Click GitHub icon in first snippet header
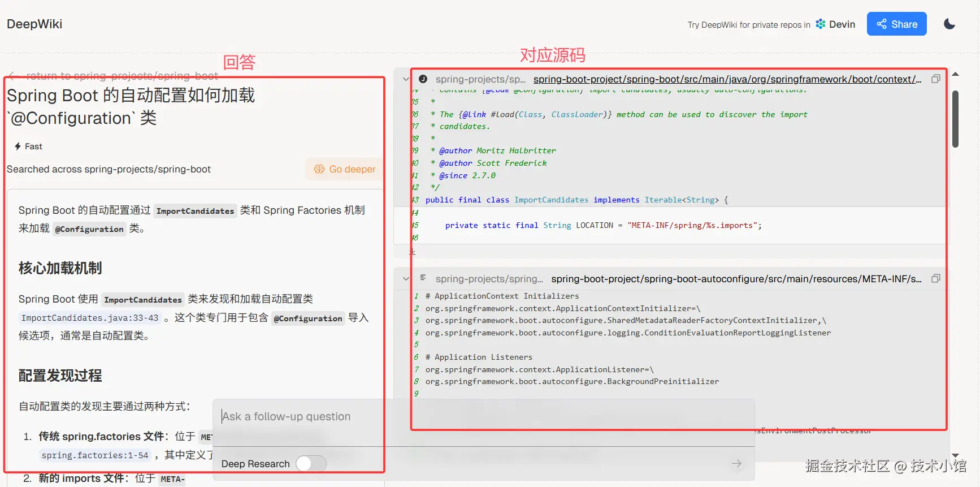This screenshot has width=980, height=487. point(423,79)
